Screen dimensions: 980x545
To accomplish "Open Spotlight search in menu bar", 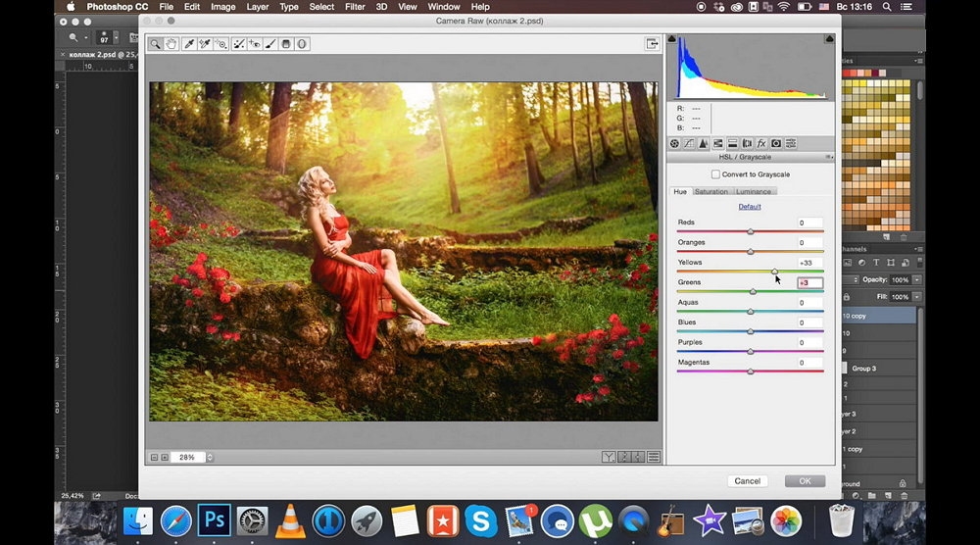I will tap(886, 7).
